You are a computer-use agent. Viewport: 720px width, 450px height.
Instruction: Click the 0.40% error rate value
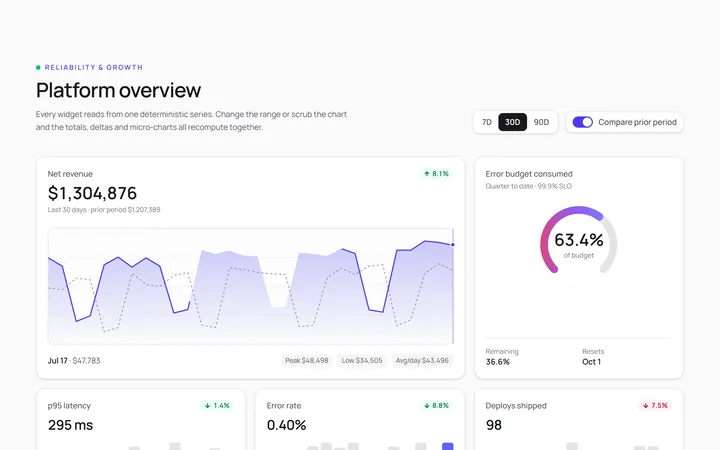click(286, 425)
